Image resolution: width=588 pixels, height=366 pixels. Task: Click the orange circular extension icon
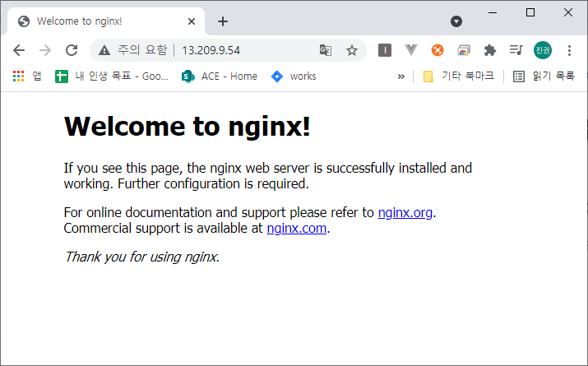[x=438, y=50]
